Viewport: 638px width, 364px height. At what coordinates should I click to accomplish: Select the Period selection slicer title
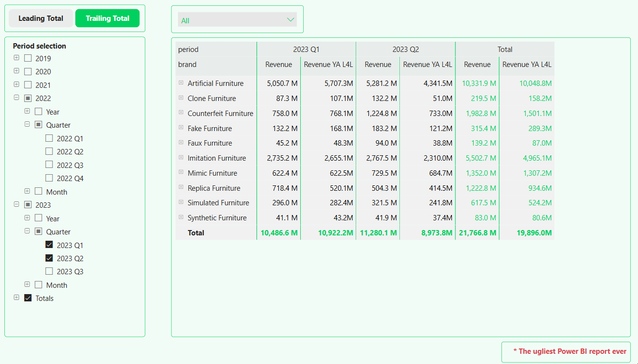(x=39, y=46)
